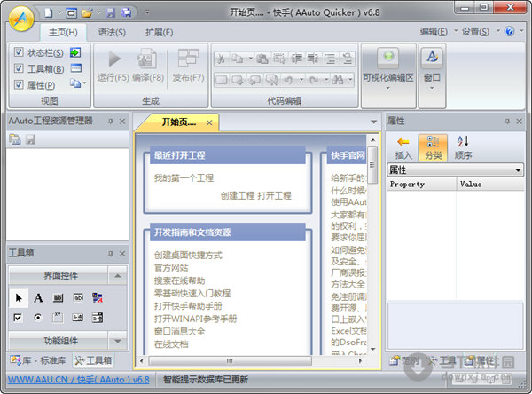Click the 编译(F8) compile button

pos(148,67)
